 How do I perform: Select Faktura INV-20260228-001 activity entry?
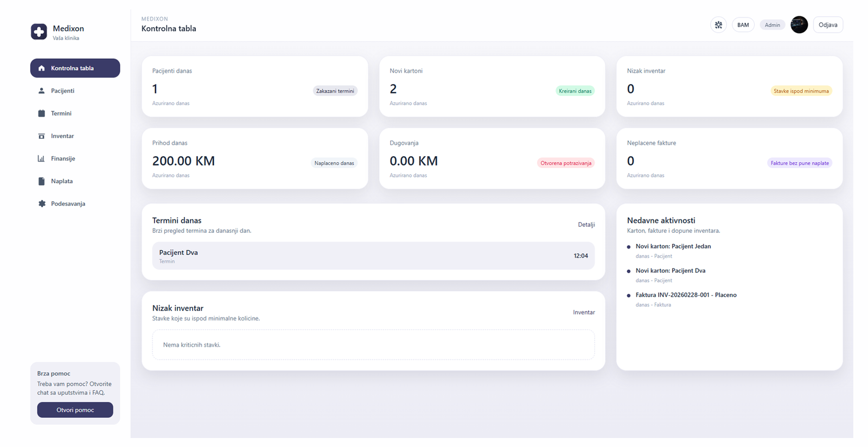tap(686, 299)
